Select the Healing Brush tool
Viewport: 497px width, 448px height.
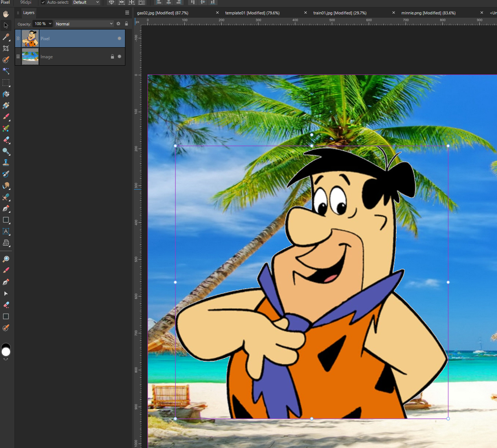pyautogui.click(x=6, y=197)
